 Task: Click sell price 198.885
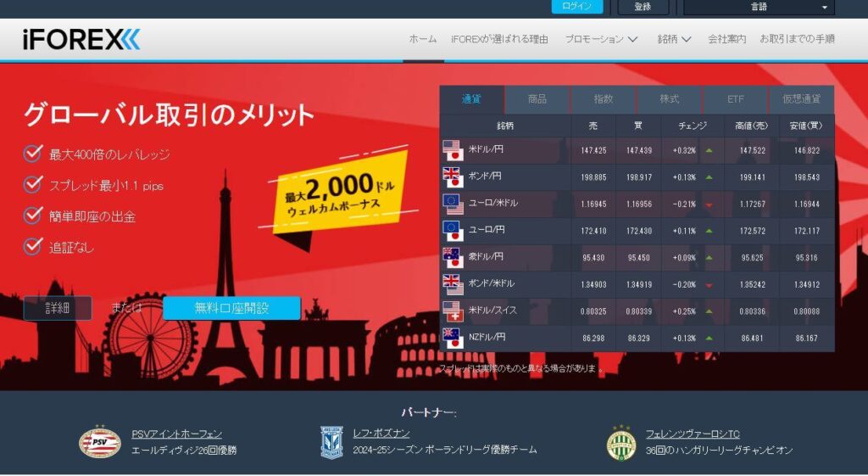coord(593,177)
